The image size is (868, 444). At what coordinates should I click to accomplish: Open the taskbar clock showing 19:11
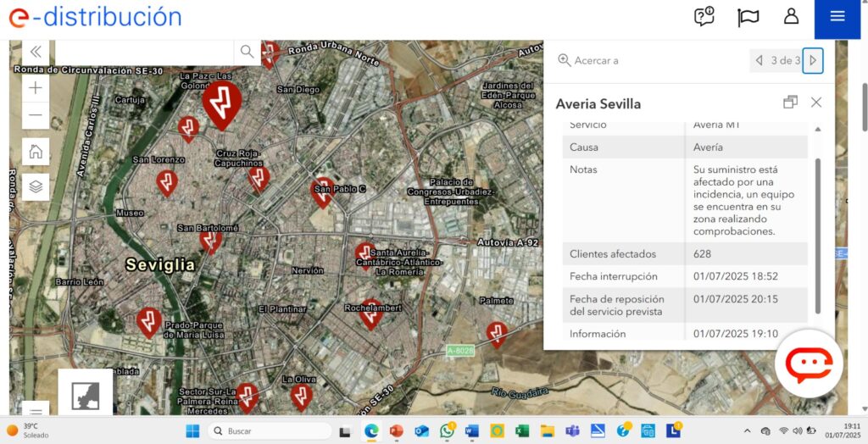(x=845, y=430)
